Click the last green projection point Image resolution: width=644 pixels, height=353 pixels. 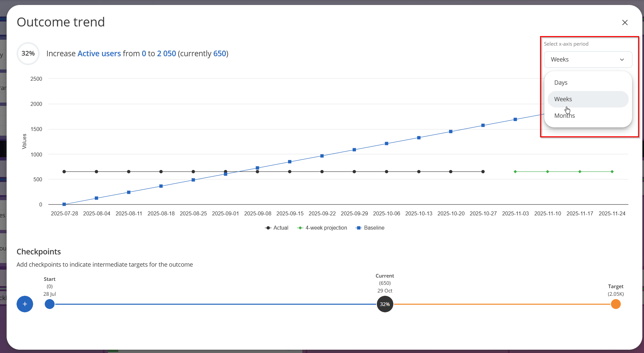tap(612, 172)
